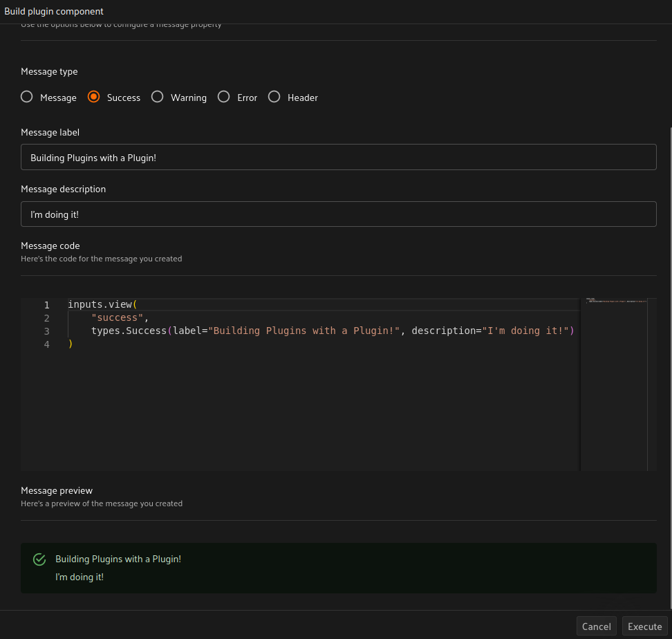Click the preview title "Building Plugins with a Plugin!"
The height and width of the screenshot is (639, 672).
118,559
